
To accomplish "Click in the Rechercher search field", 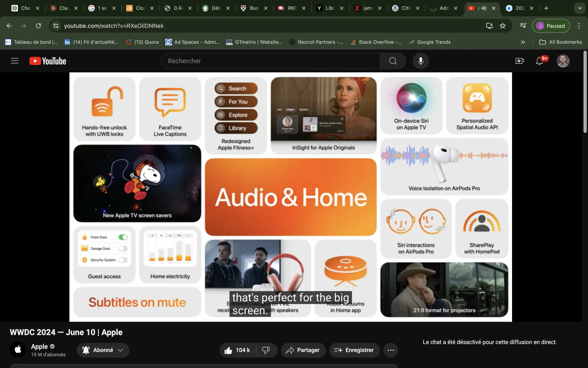I will (x=271, y=61).
